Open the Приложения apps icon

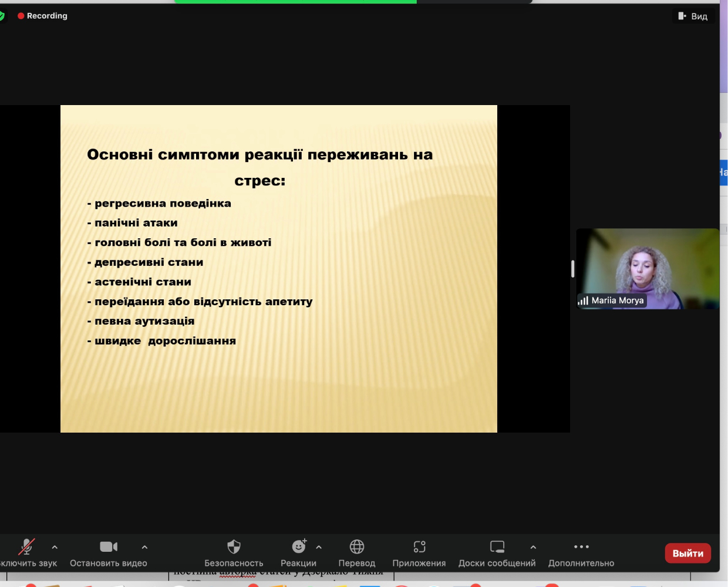(x=419, y=547)
